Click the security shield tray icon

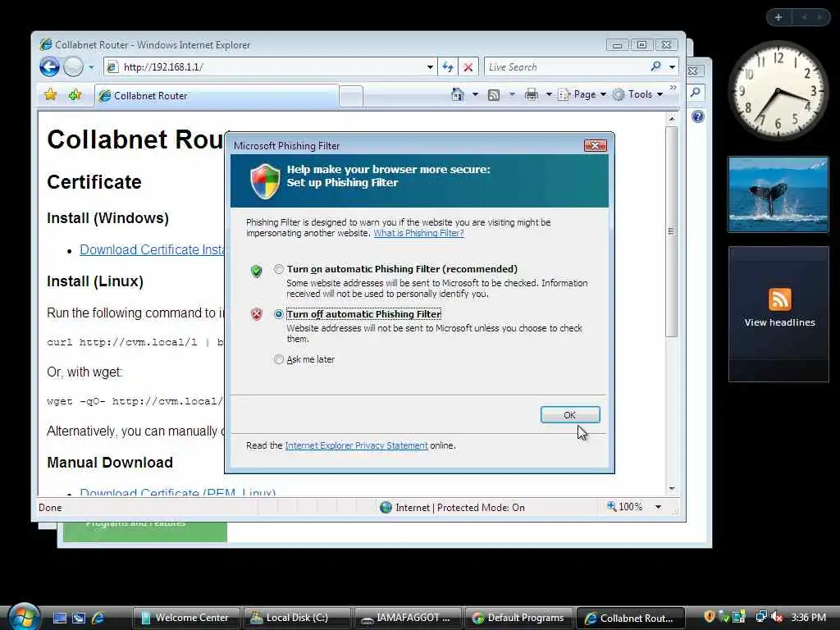pos(710,617)
